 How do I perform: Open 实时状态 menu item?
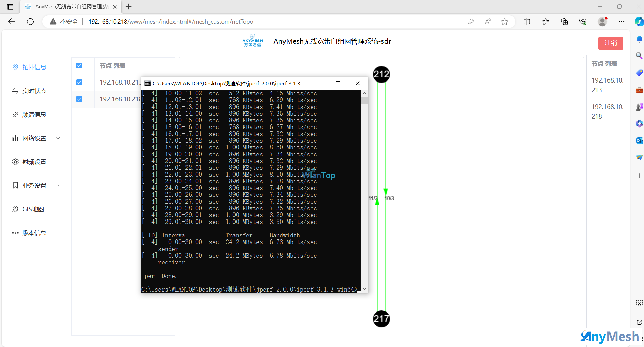pyautogui.click(x=34, y=91)
